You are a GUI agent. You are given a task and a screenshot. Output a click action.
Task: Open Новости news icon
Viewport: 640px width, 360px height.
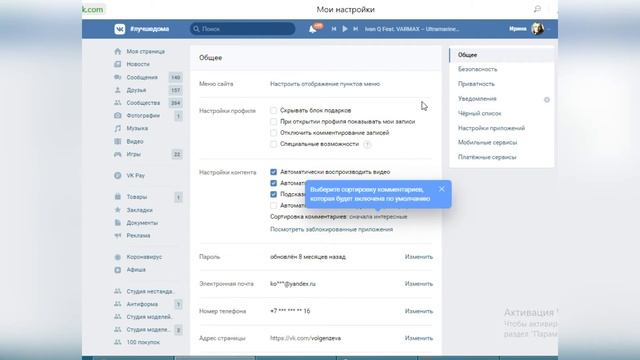point(118,64)
